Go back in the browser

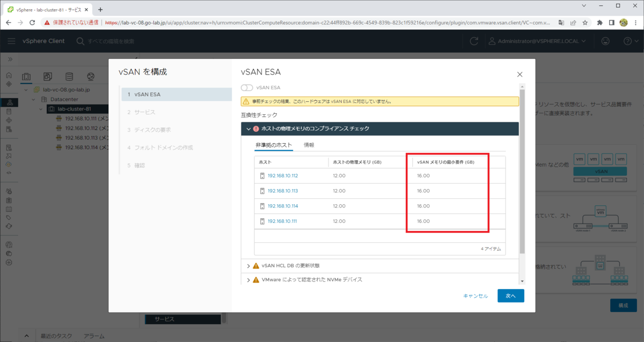point(8,23)
